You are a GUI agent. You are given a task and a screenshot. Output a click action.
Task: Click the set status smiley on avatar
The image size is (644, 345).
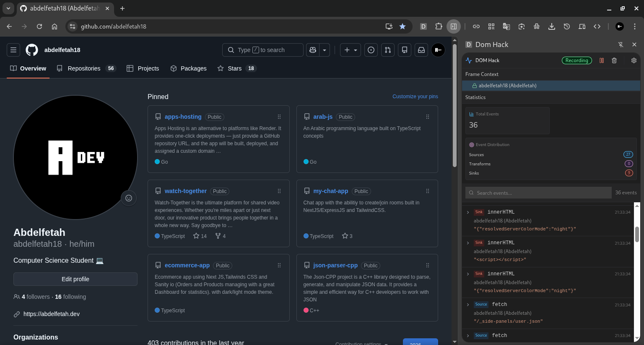[129, 198]
